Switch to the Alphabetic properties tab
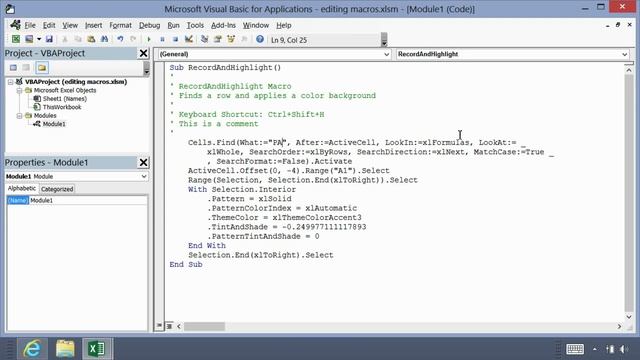The height and width of the screenshot is (360, 640). click(x=22, y=189)
